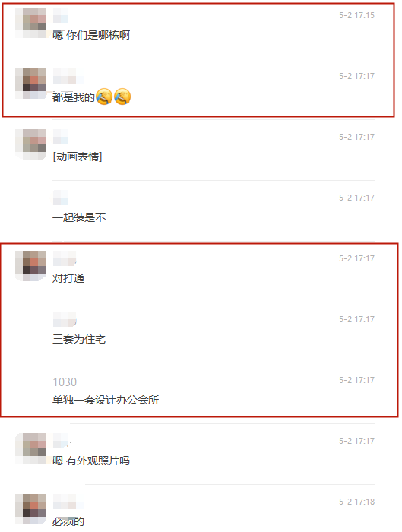402x532 pixels.
Task: Click the avatar beside '都是我的' message
Action: click(x=30, y=84)
